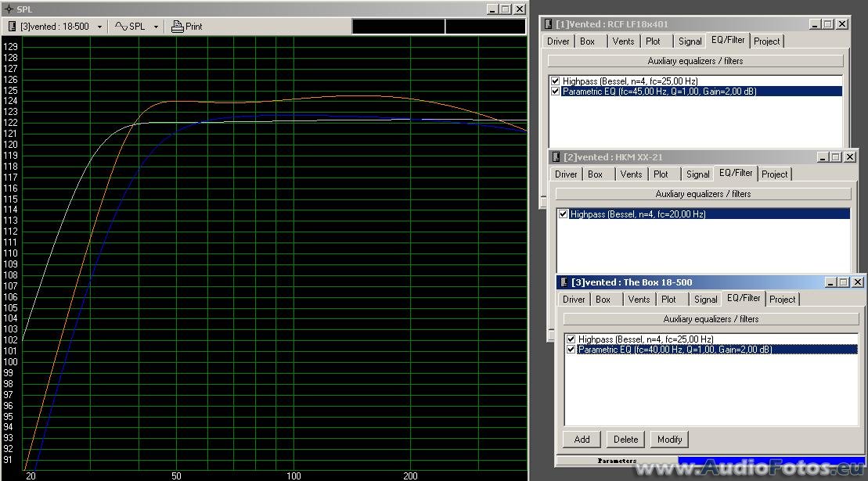Activate the [2]vented : HKM XX-21 title bar
This screenshot has height=481, width=868.
pyautogui.click(x=703, y=157)
